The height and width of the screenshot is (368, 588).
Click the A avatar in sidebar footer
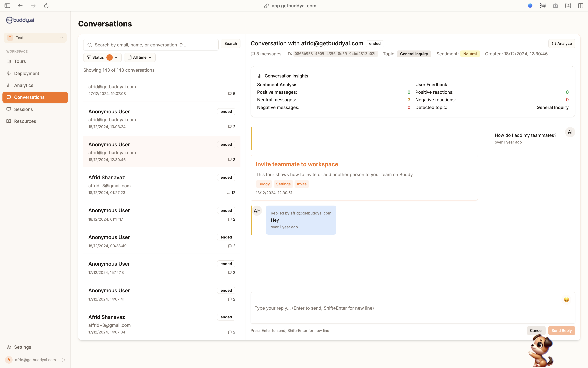(9, 360)
